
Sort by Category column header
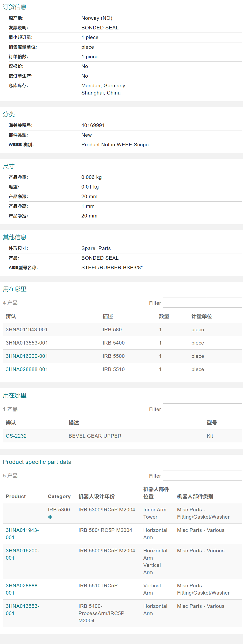59,496
